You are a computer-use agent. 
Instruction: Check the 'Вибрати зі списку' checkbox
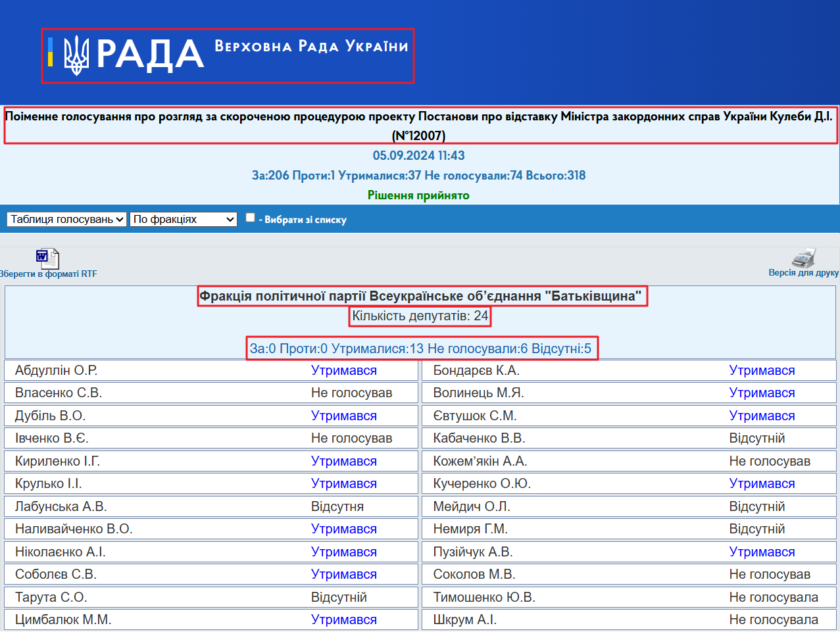click(250, 218)
